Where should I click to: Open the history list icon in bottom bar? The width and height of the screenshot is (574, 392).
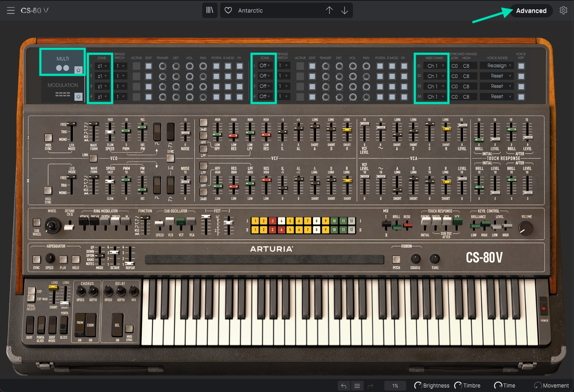pos(357,385)
